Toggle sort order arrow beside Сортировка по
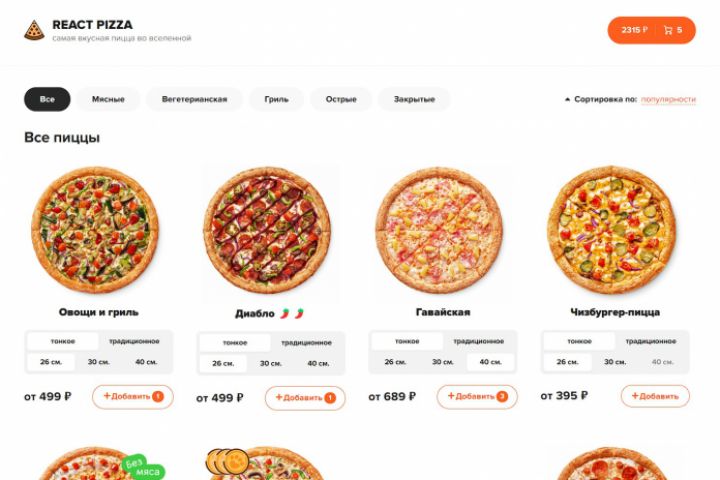This screenshot has width=720, height=480. tap(567, 99)
